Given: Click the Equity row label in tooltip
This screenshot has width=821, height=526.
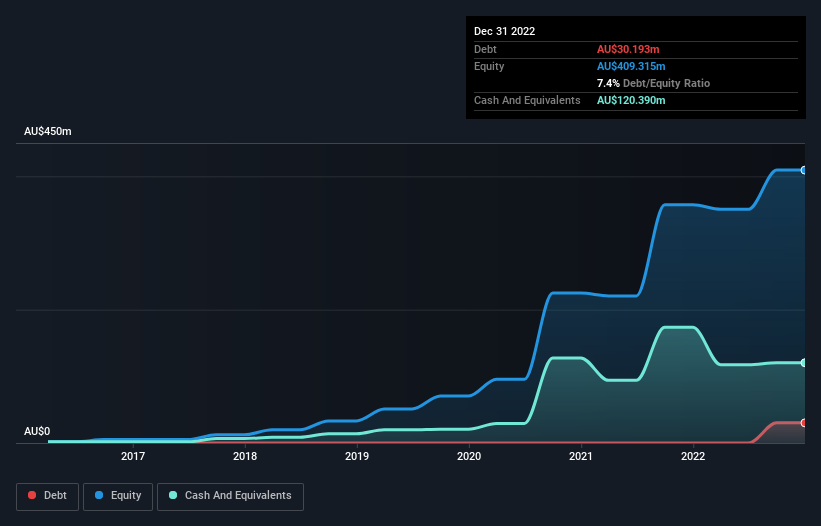Looking at the screenshot, I should coord(489,66).
